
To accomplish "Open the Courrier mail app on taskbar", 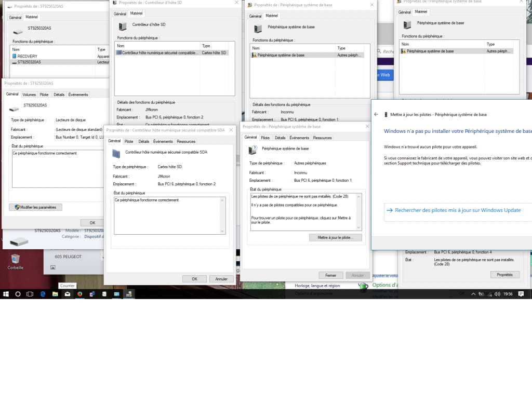I will point(68,294).
